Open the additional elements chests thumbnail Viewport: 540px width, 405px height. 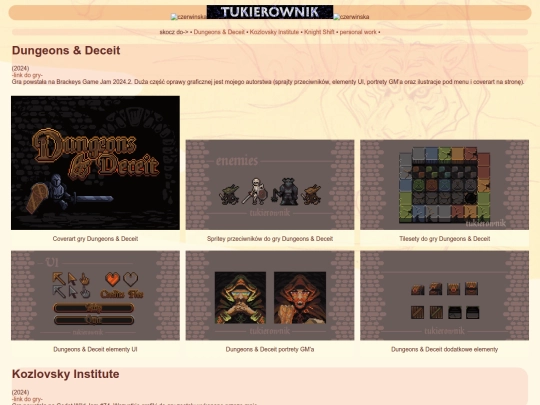[x=445, y=295]
